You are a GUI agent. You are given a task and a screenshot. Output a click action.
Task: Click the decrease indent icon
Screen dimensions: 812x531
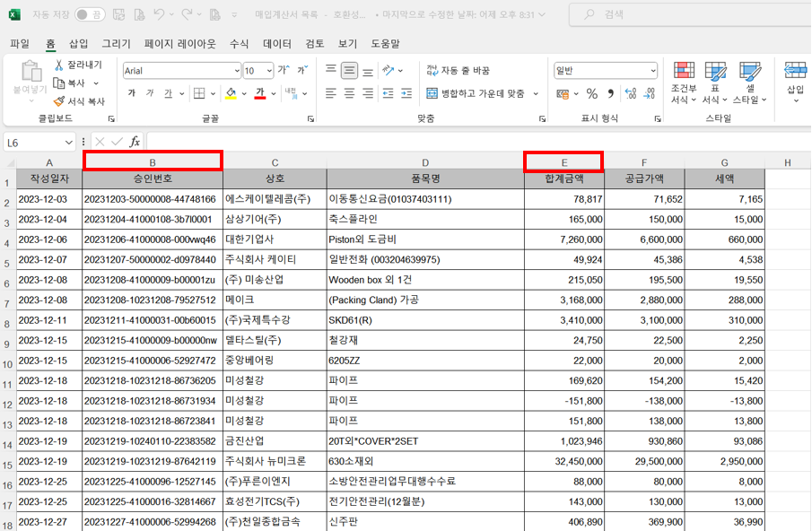[388, 93]
